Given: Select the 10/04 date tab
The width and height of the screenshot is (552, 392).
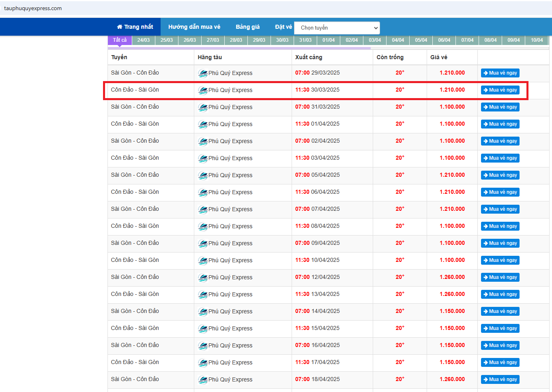Looking at the screenshot, I should coord(537,40).
